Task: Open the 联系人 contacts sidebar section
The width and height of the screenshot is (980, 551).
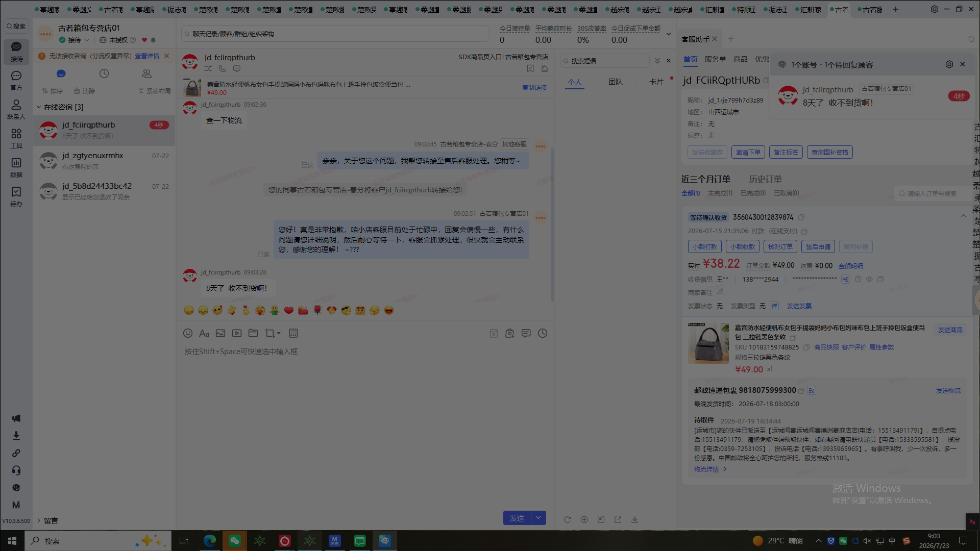Action: coord(16,110)
